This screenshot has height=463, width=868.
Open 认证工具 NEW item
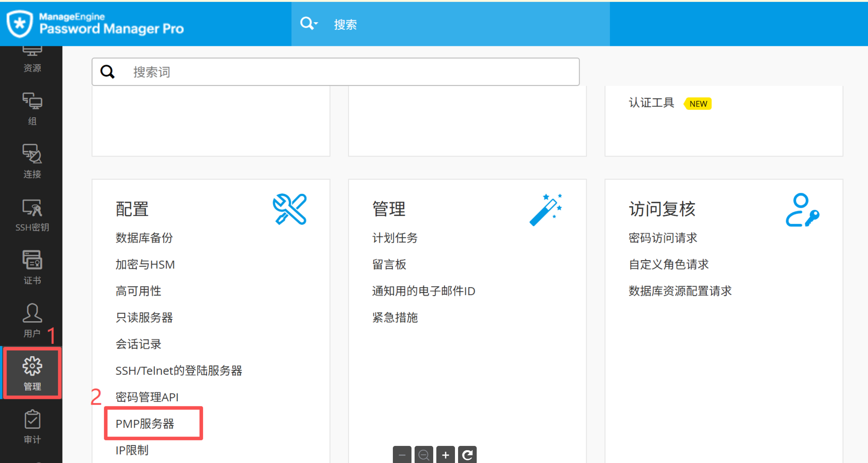pyautogui.click(x=651, y=103)
